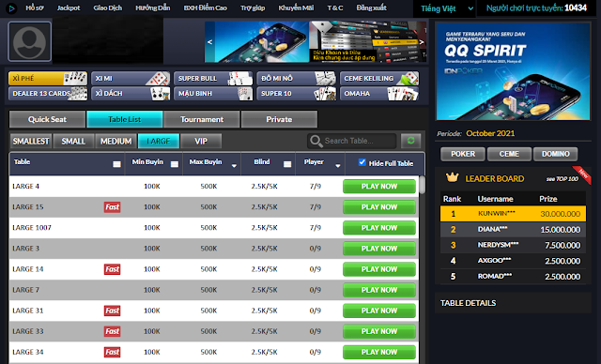Switch to the Tournament tab
601x364 pixels.
click(x=202, y=119)
